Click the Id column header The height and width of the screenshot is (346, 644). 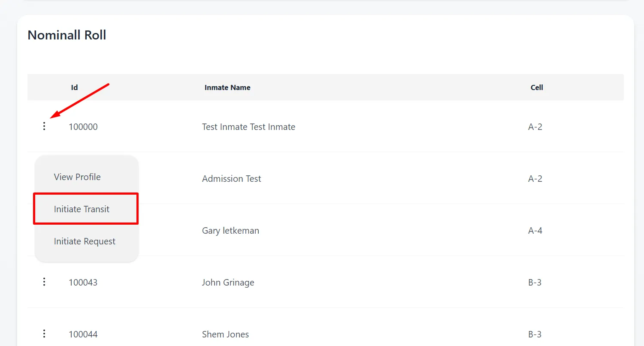[x=74, y=87]
